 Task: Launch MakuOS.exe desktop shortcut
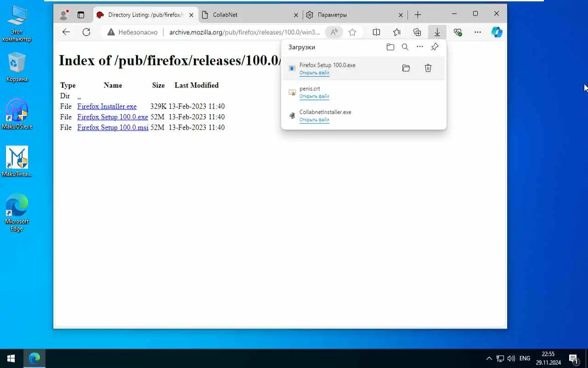pos(17,114)
